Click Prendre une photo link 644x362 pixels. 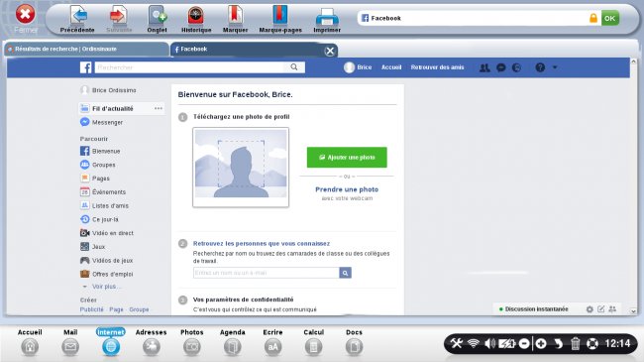point(347,189)
